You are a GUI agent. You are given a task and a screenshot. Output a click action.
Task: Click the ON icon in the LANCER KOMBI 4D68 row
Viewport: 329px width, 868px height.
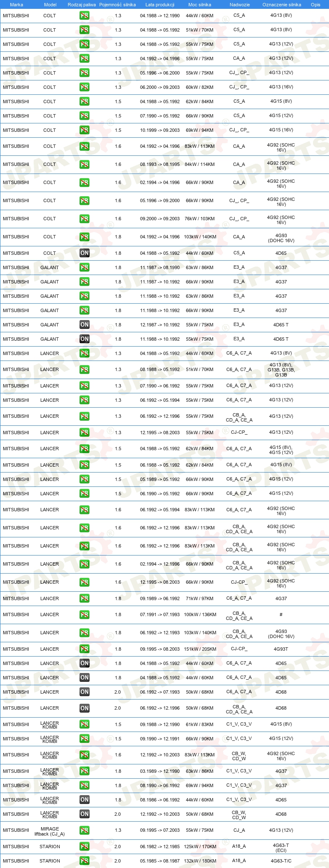85,814
